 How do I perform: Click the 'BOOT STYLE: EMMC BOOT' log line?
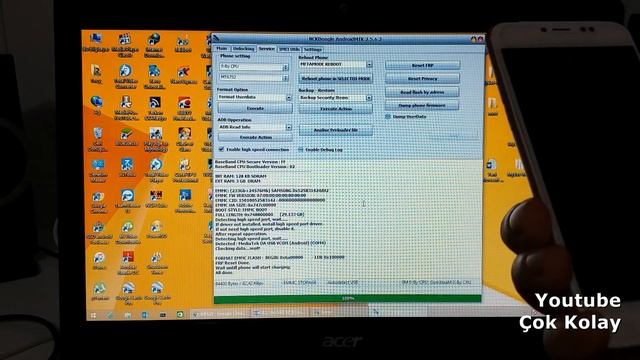click(x=241, y=209)
